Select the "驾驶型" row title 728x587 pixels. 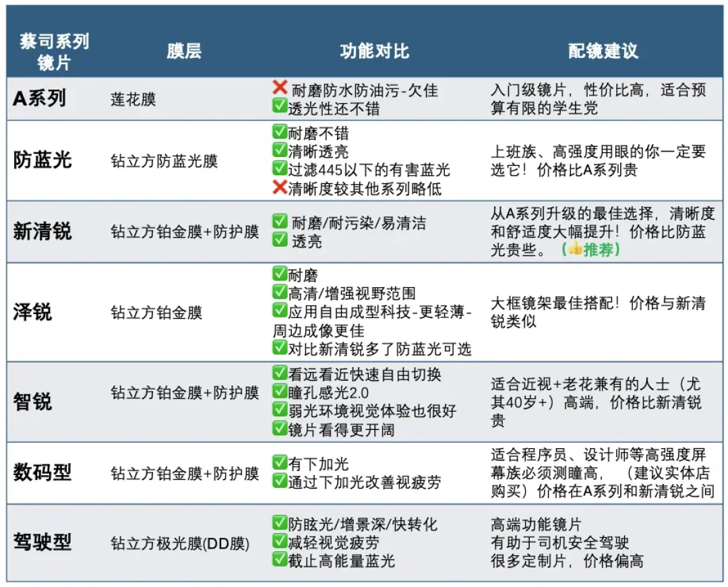[x=42, y=542]
